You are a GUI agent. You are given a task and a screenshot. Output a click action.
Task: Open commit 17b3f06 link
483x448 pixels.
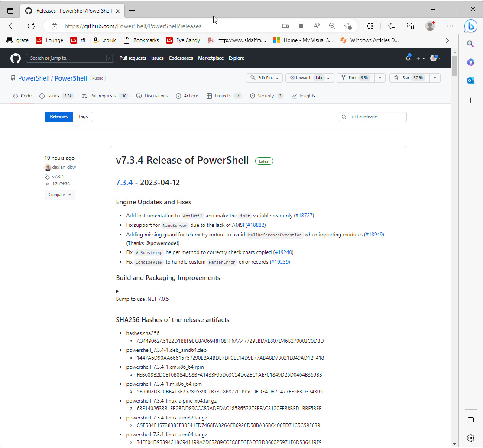tap(61, 184)
